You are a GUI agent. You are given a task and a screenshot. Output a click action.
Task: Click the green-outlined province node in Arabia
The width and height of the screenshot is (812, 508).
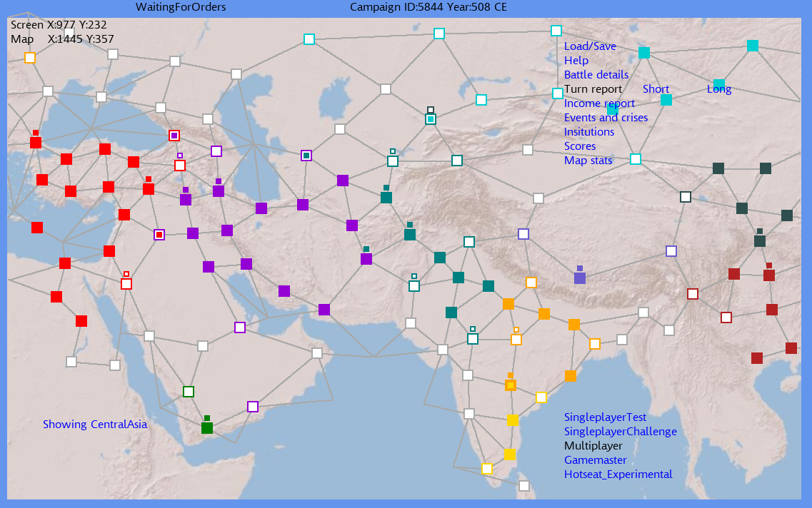189,392
